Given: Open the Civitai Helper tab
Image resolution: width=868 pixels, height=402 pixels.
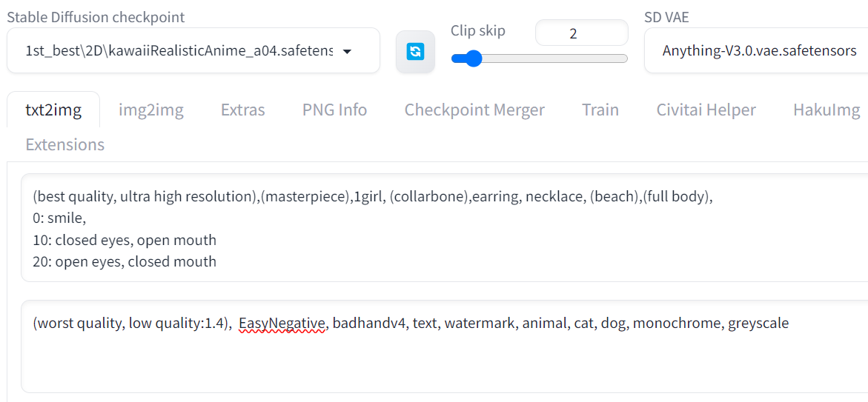Looking at the screenshot, I should pos(706,110).
